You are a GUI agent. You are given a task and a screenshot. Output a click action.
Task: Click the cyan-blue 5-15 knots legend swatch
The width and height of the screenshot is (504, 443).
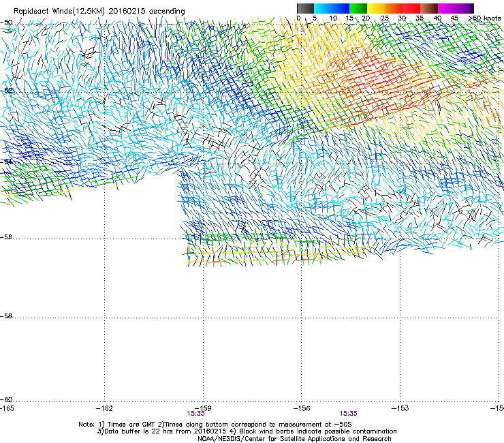coord(332,8)
